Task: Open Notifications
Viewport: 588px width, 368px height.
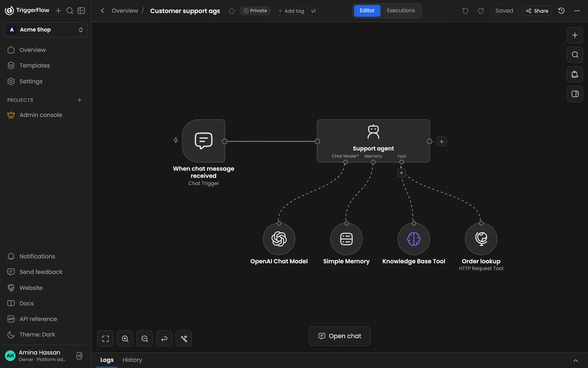Action: [45, 256]
